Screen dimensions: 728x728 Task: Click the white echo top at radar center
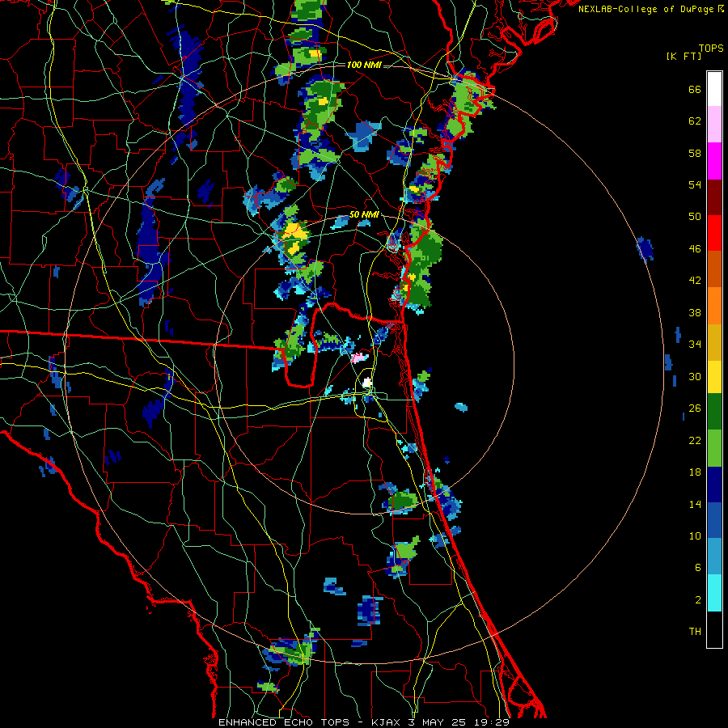(x=366, y=383)
